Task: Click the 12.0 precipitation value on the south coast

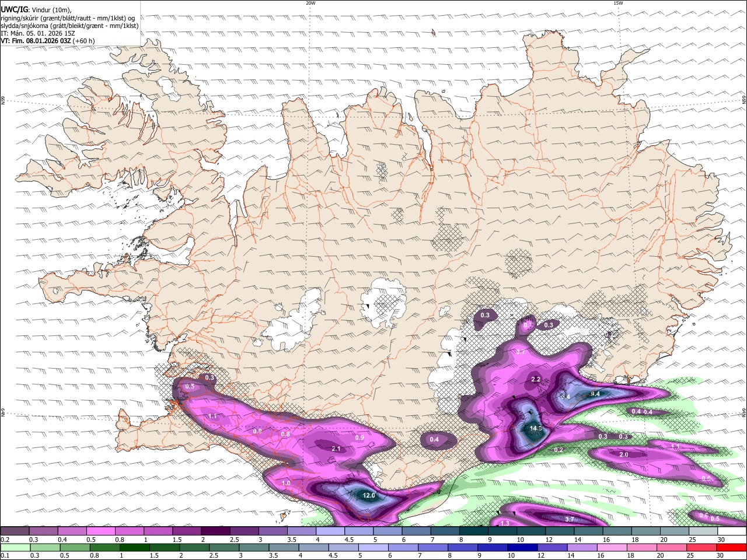Action: [x=369, y=496]
